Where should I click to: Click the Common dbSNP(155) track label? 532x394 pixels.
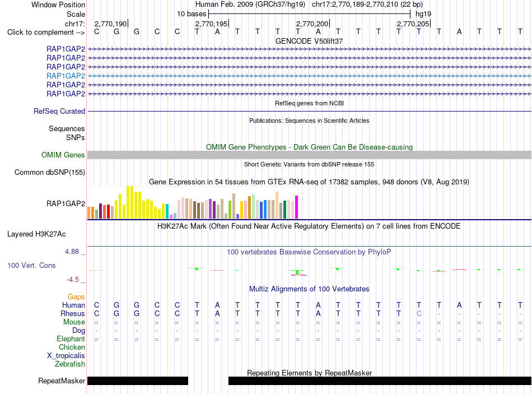click(x=50, y=173)
